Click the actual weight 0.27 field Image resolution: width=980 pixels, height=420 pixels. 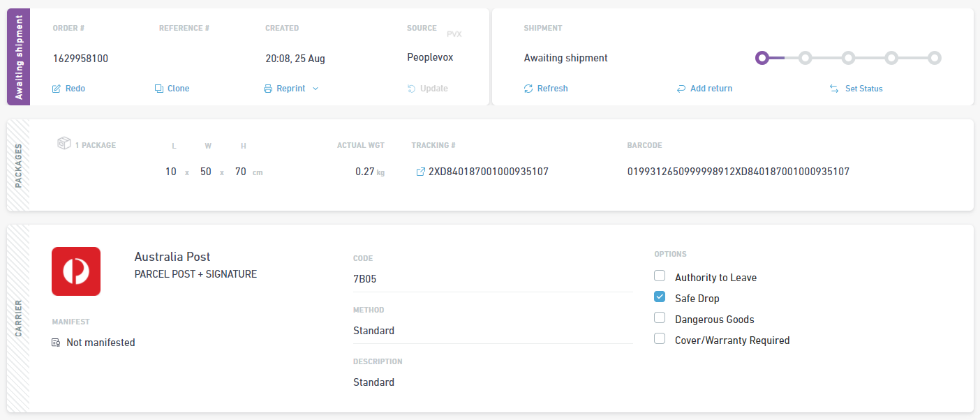click(x=364, y=172)
